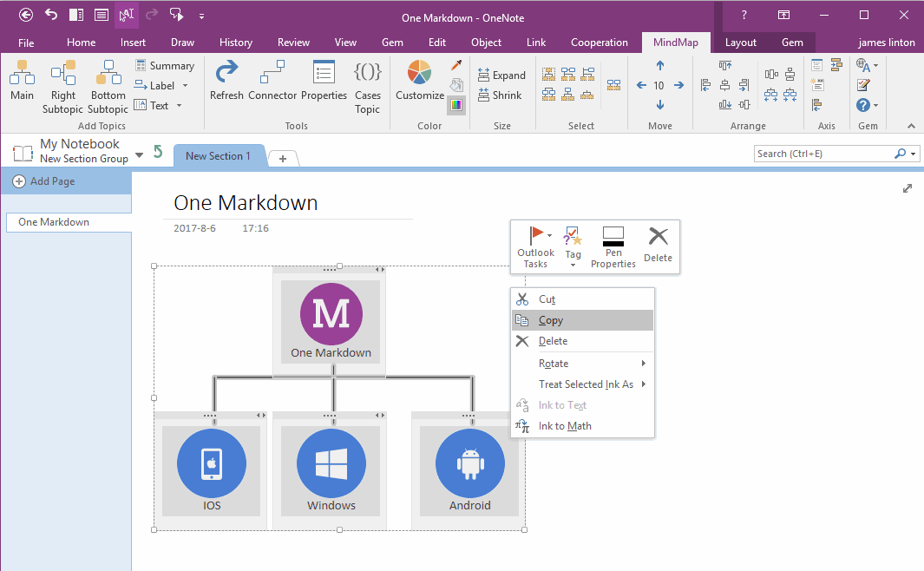Viewport: 924px width, 571px height.
Task: Select the Android topic node
Action: click(x=469, y=471)
